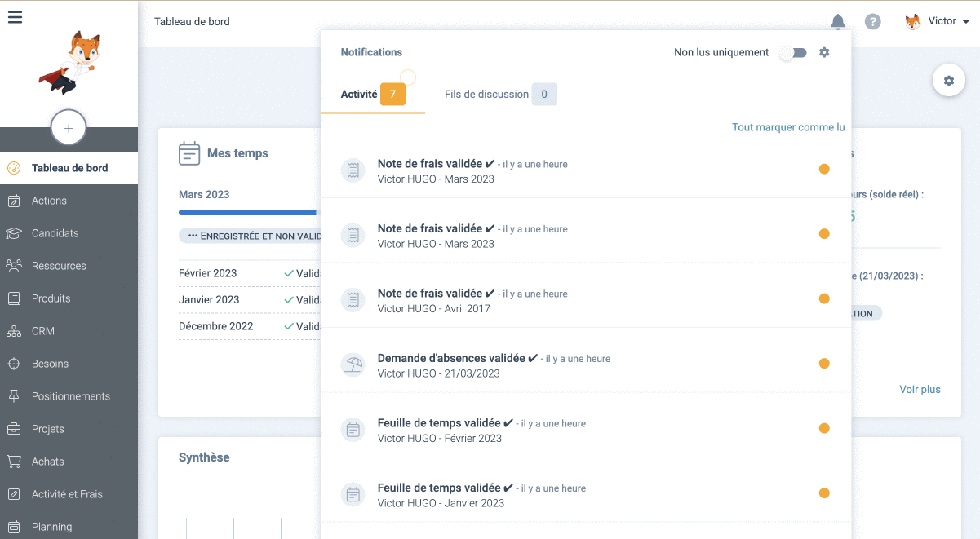Click the notification bell icon
The image size is (980, 539).
pyautogui.click(x=838, y=22)
